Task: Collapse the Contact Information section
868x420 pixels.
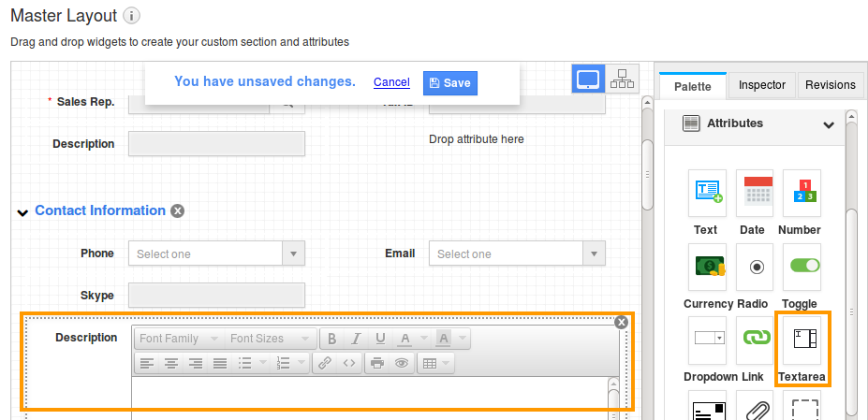Action: click(22, 212)
